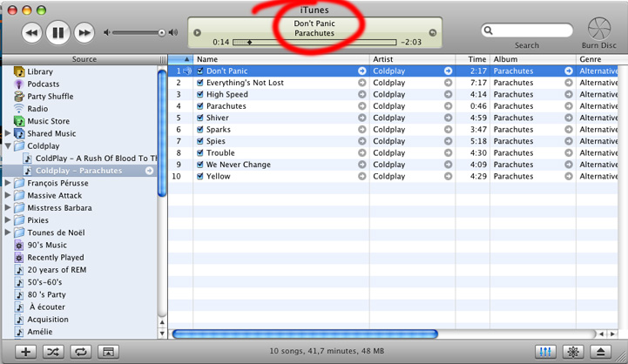Click the Don't Panic title in display
Image resolution: width=628 pixels, height=364 pixels.
(314, 24)
